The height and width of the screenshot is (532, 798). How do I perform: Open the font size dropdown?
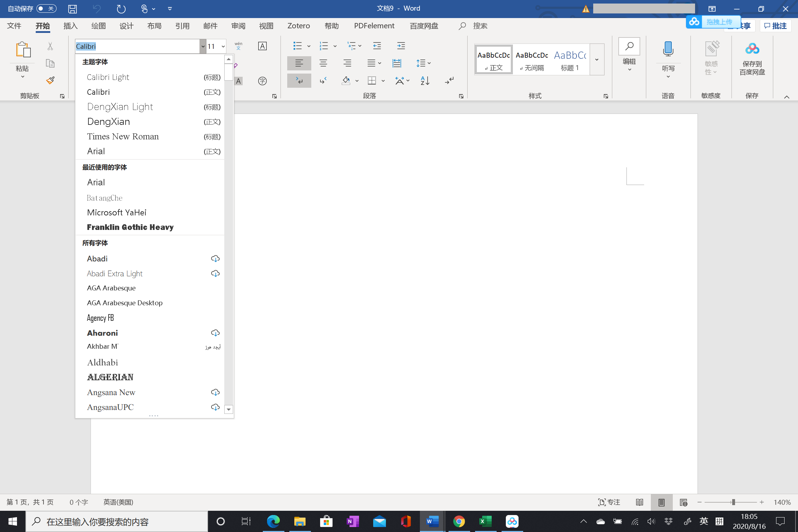tap(223, 46)
